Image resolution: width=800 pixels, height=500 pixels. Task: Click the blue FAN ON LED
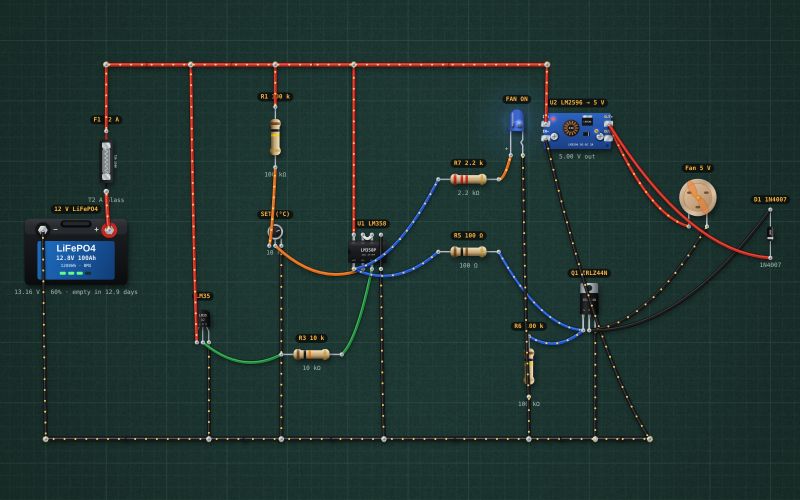pos(517,121)
